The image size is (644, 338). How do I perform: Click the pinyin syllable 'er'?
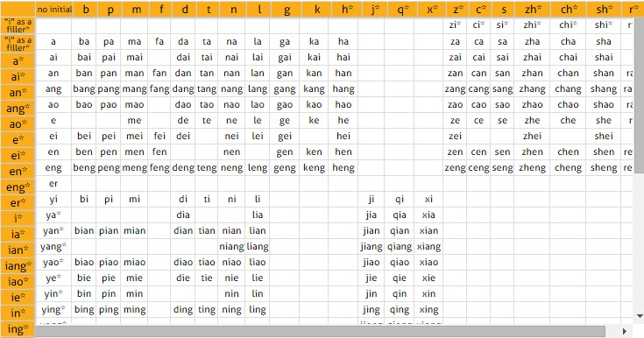[53, 184]
